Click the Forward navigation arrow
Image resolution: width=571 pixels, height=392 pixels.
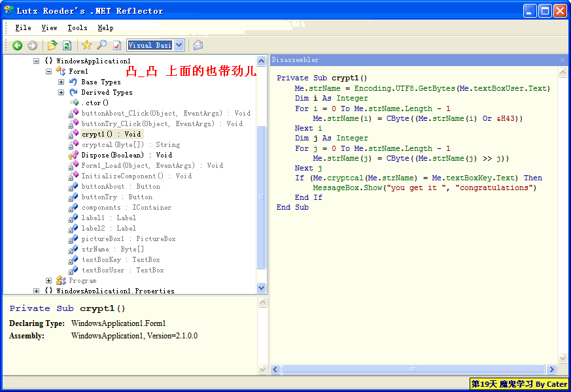point(33,46)
